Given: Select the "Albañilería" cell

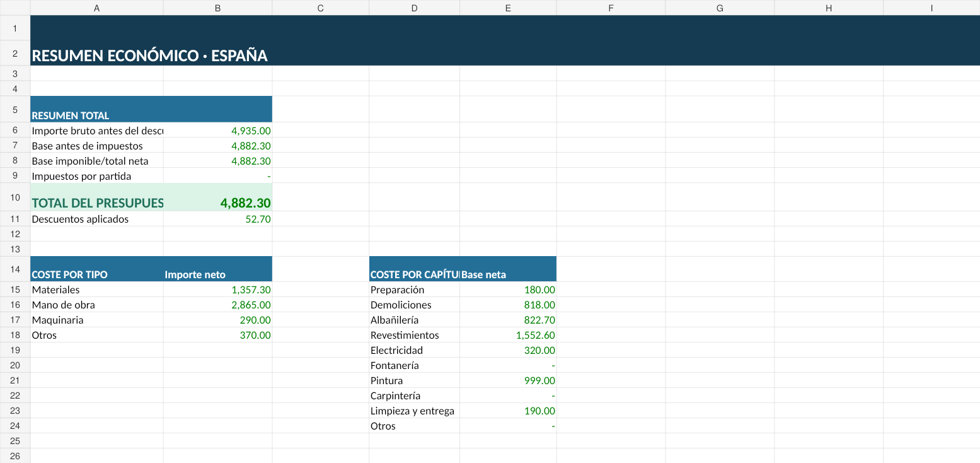Looking at the screenshot, I should tap(415, 320).
